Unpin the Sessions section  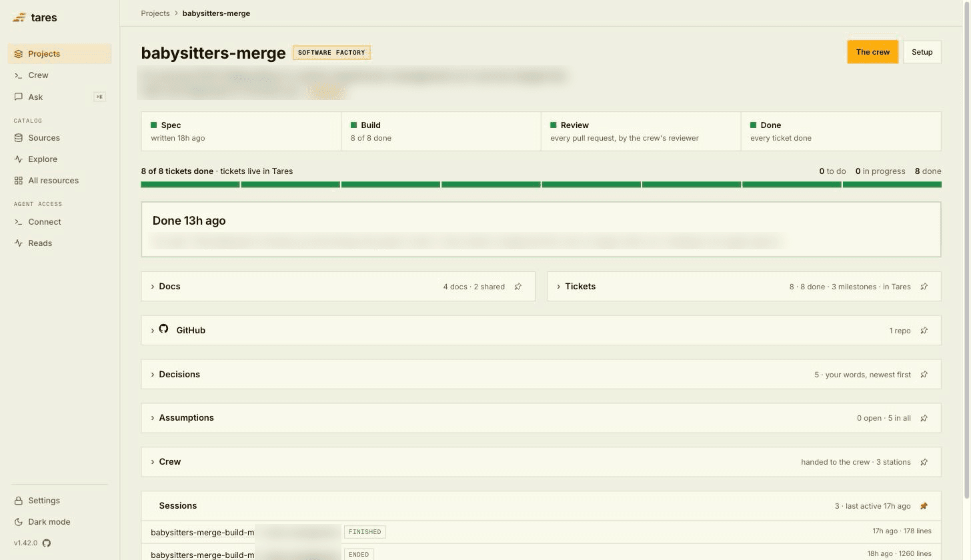(x=924, y=506)
